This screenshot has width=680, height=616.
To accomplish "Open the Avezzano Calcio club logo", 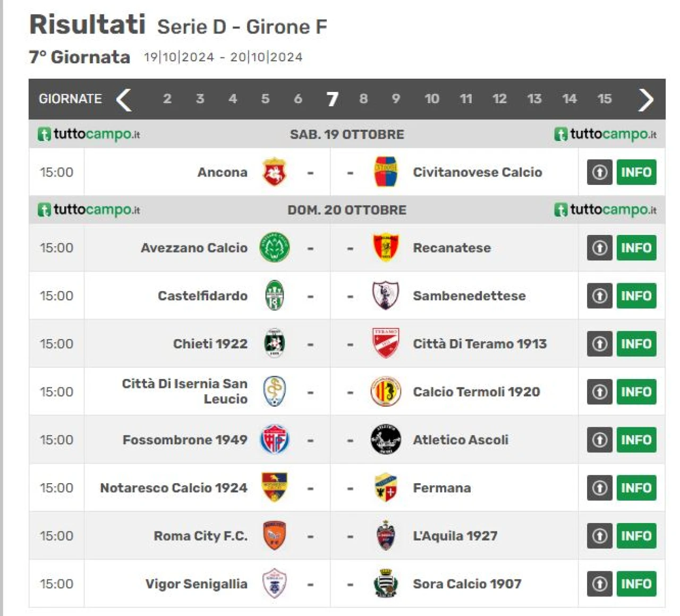I will (x=275, y=247).
